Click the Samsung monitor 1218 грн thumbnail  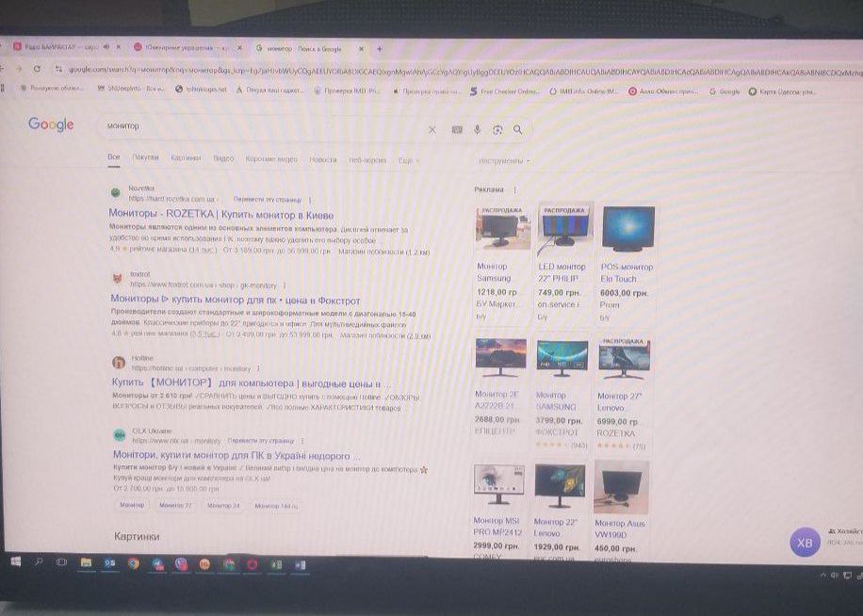coord(503,229)
